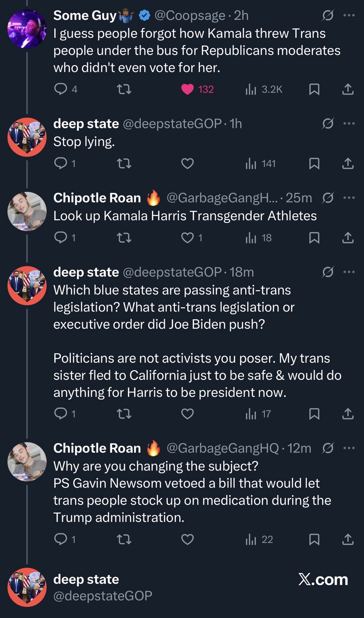Viewport: 364px width, 618px height.
Task: Unlike Some Guy's tweet with 132 likes
Action: coord(187,89)
